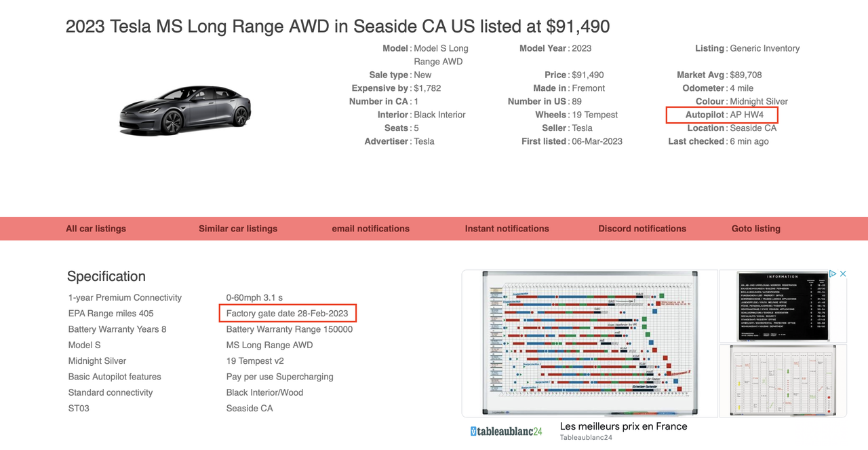868x450 pixels.
Task: Click 'Les meilleurs prix en France' ad headline
Action: pyautogui.click(x=623, y=426)
